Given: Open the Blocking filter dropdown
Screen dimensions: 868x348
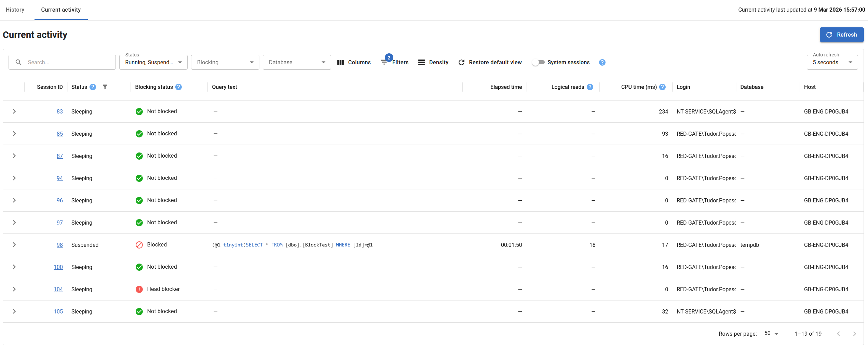Looking at the screenshot, I should 225,62.
